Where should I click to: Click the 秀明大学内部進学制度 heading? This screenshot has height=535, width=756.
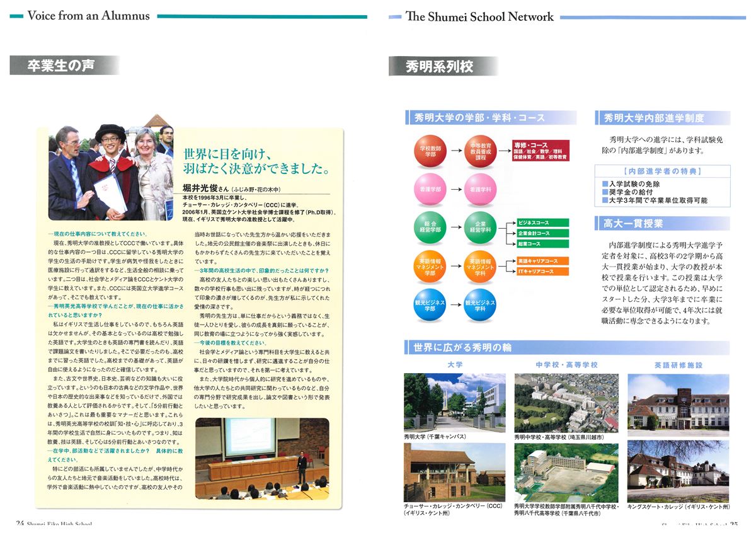(654, 118)
